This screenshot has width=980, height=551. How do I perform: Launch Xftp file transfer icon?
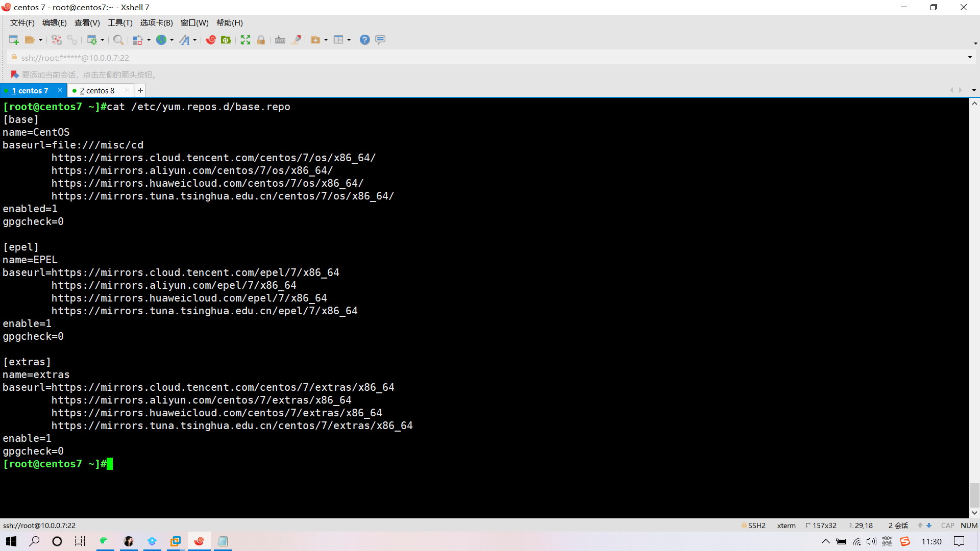pyautogui.click(x=226, y=40)
